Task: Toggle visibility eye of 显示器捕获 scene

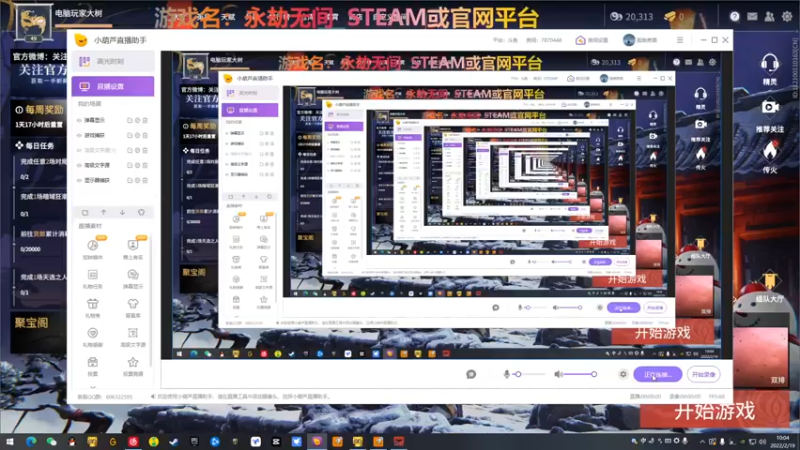Action: [79, 180]
